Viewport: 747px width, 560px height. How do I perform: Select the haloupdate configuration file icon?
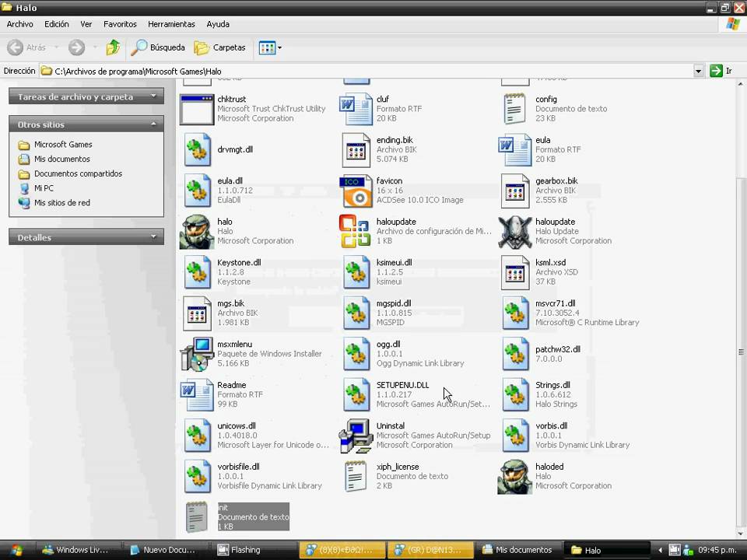click(x=355, y=232)
